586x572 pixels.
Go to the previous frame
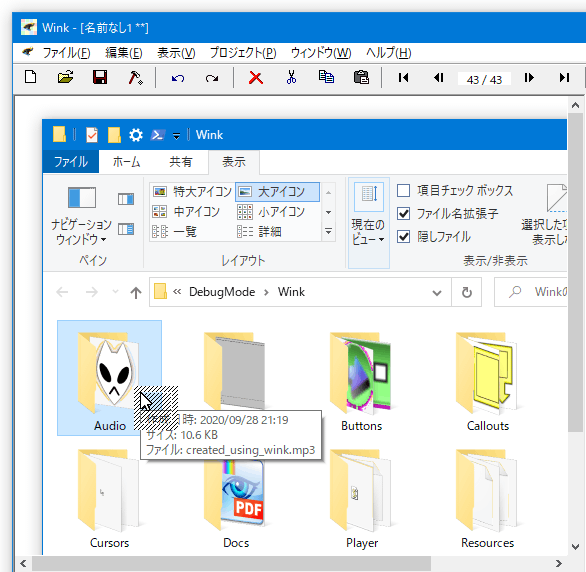point(439,77)
